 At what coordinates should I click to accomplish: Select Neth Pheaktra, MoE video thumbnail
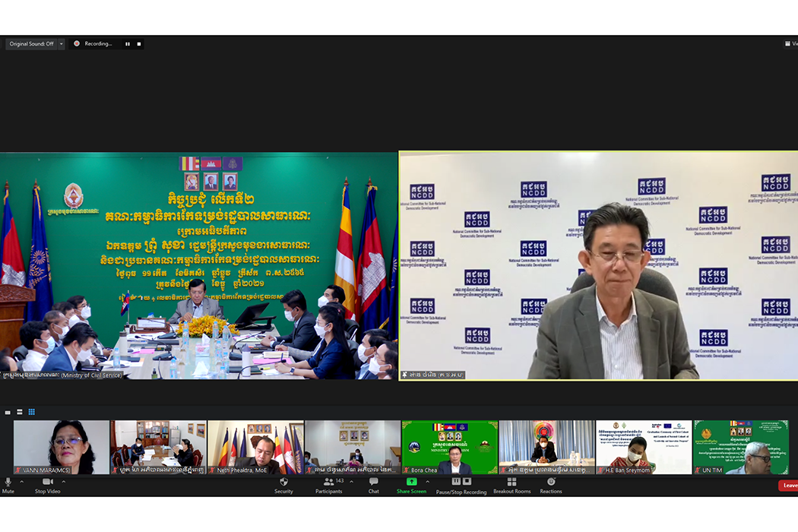pyautogui.click(x=255, y=448)
